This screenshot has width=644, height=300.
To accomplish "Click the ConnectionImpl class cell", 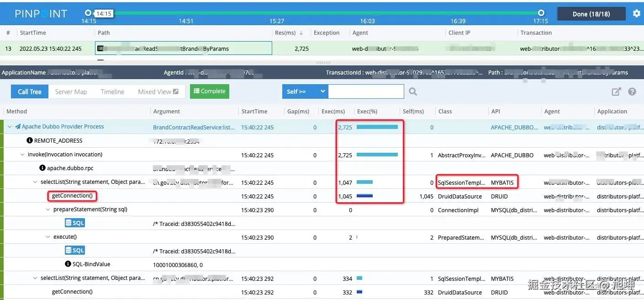I will 459,210.
